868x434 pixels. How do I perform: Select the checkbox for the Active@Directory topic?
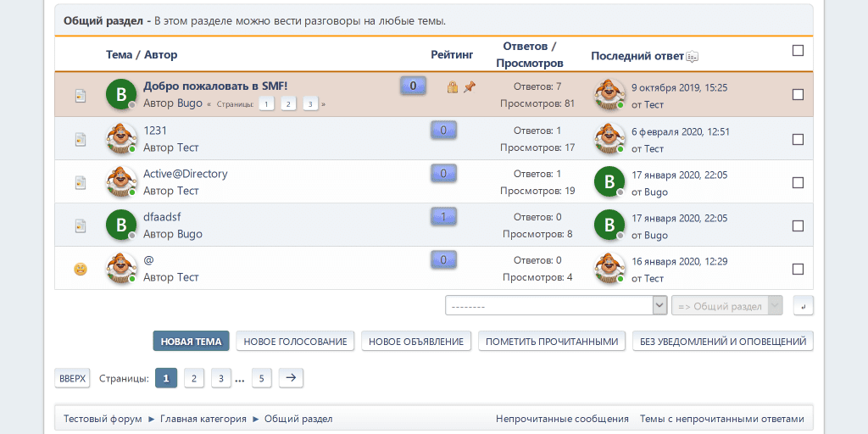point(798,182)
